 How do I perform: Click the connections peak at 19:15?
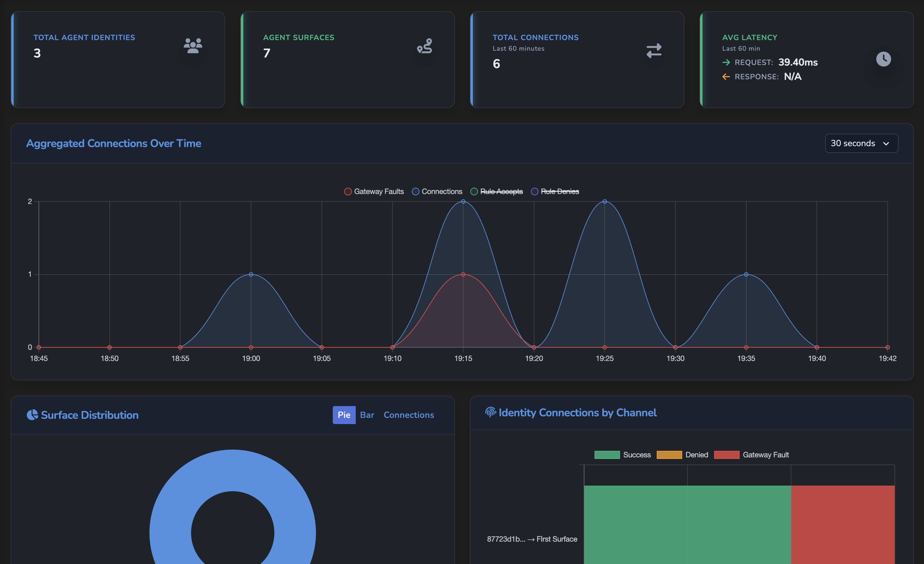pyautogui.click(x=463, y=201)
